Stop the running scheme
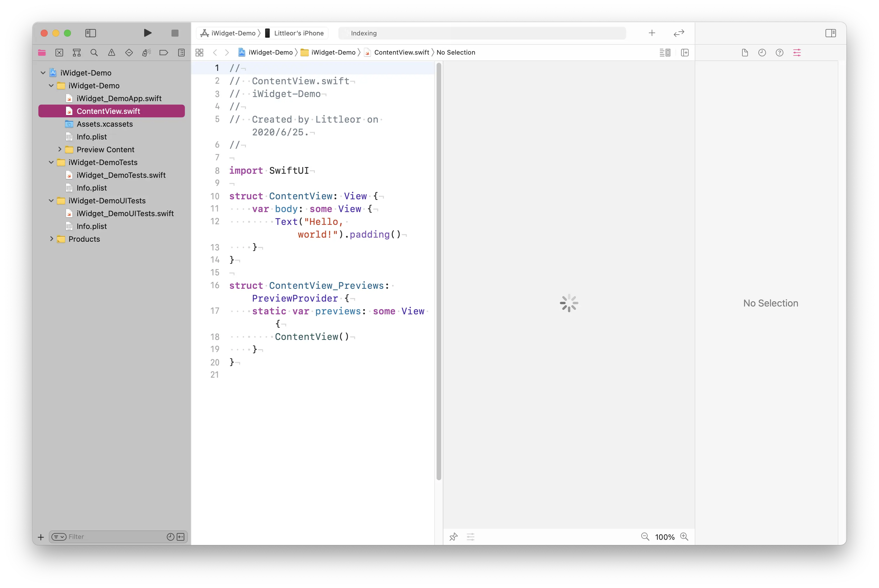Screen dimensions: 879x588 coord(175,33)
